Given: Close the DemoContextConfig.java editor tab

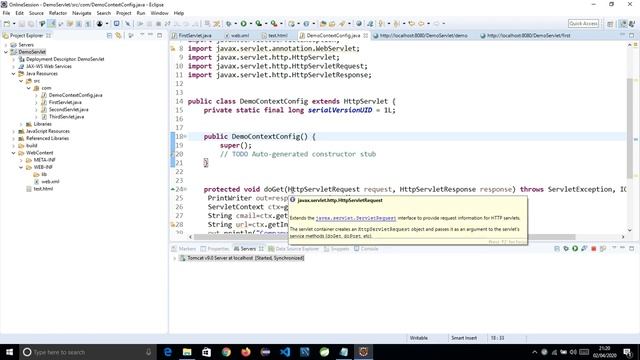Looking at the screenshot, I should point(366,36).
